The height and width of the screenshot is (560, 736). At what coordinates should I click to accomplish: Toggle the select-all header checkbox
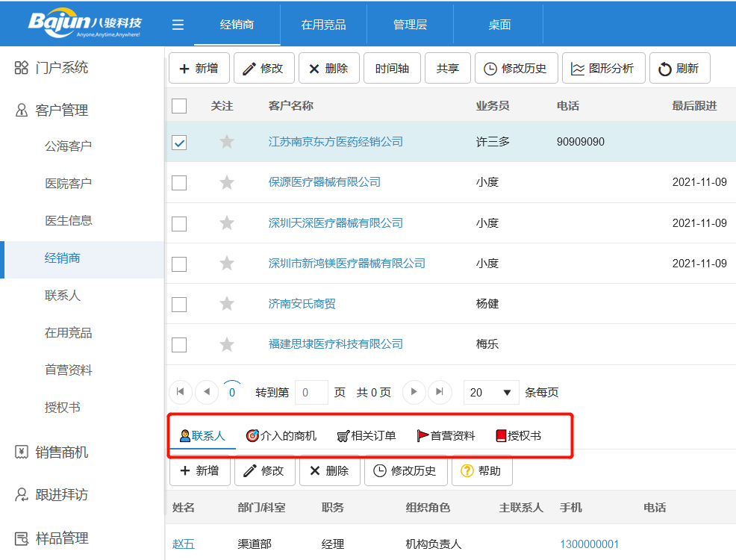pos(179,106)
